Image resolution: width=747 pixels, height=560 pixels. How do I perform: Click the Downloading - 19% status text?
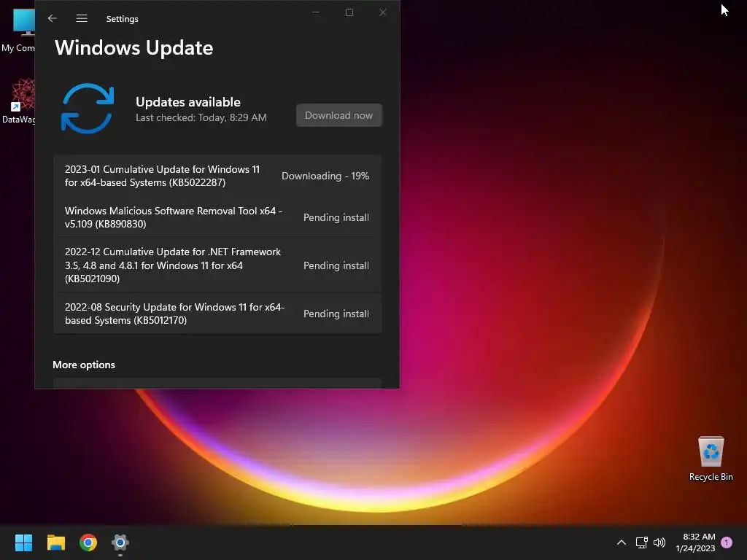coord(325,176)
